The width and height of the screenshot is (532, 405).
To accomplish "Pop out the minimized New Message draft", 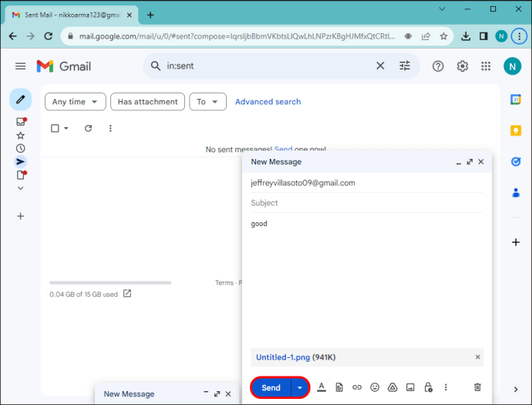I will [217, 393].
